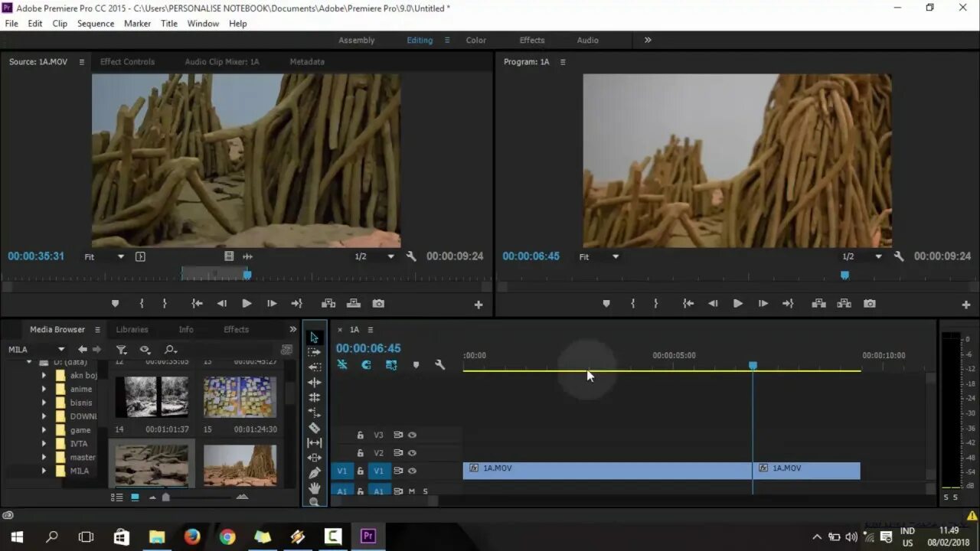980x551 pixels.
Task: Step back one frame in Program
Action: [x=713, y=304]
